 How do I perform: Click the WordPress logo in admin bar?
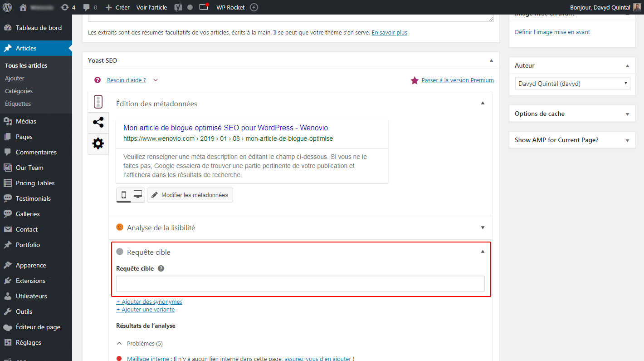7,7
